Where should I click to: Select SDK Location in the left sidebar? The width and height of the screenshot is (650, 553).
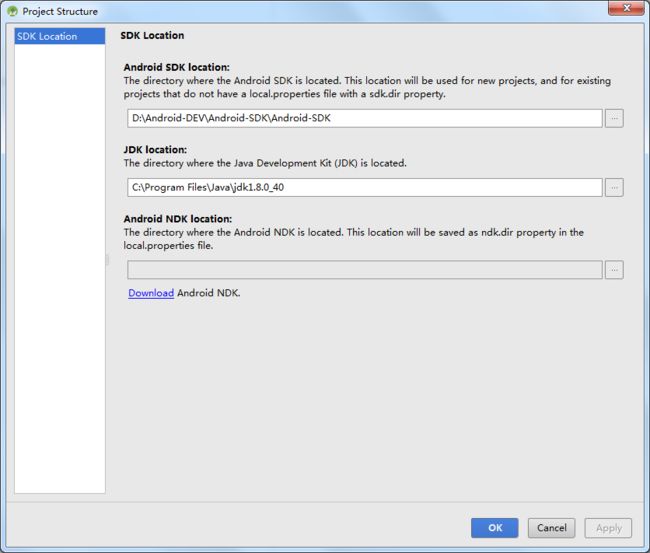coord(60,36)
